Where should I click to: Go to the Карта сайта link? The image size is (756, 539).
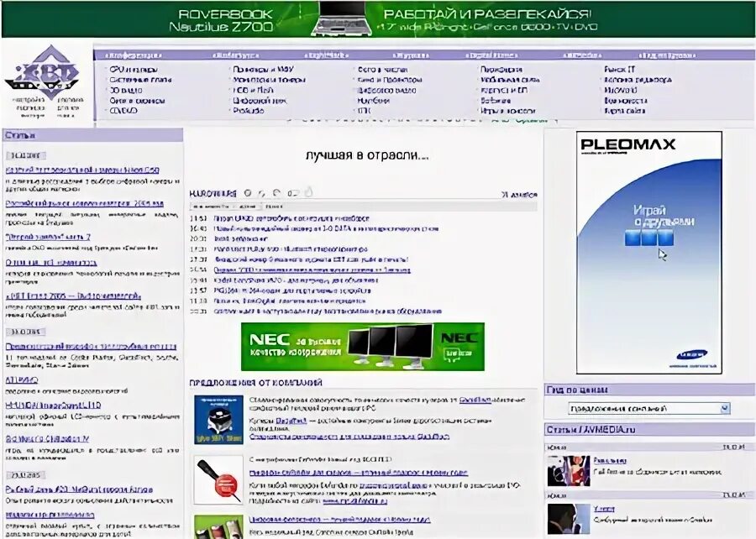(x=624, y=110)
